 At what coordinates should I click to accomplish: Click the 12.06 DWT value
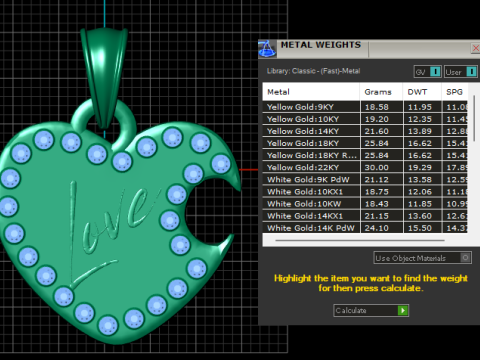click(420, 192)
